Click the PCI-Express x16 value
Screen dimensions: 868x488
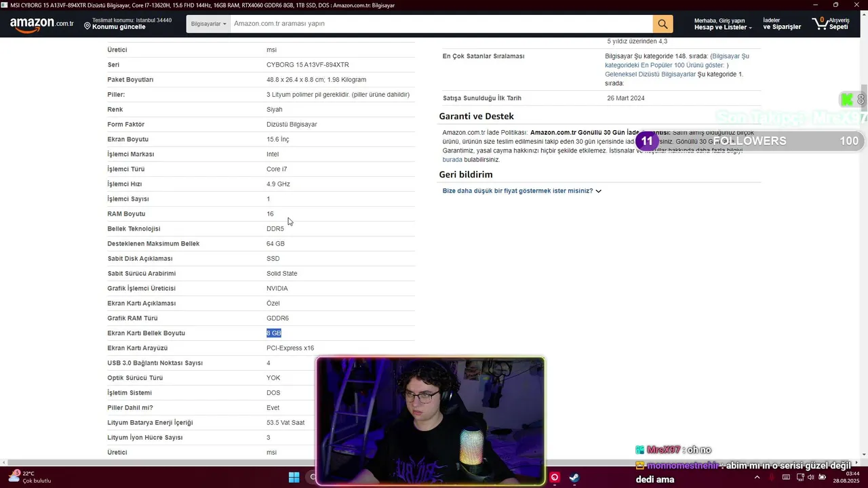point(290,348)
